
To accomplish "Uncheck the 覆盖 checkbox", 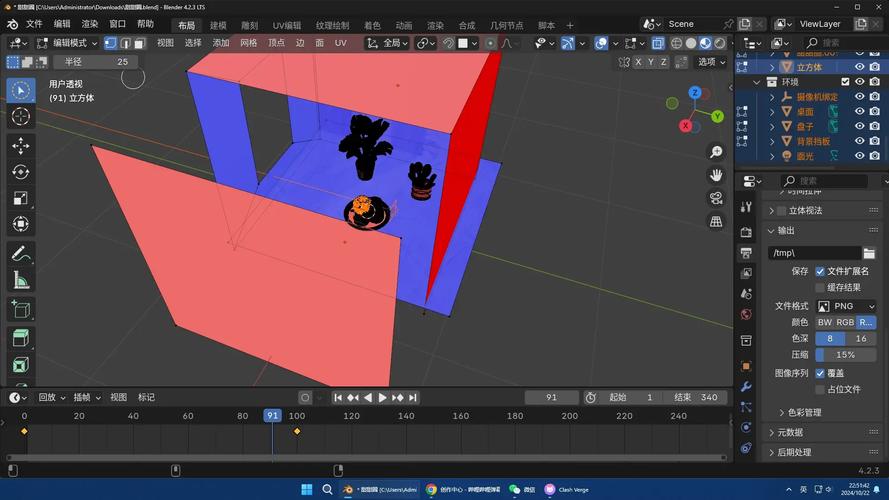I will 820,373.
